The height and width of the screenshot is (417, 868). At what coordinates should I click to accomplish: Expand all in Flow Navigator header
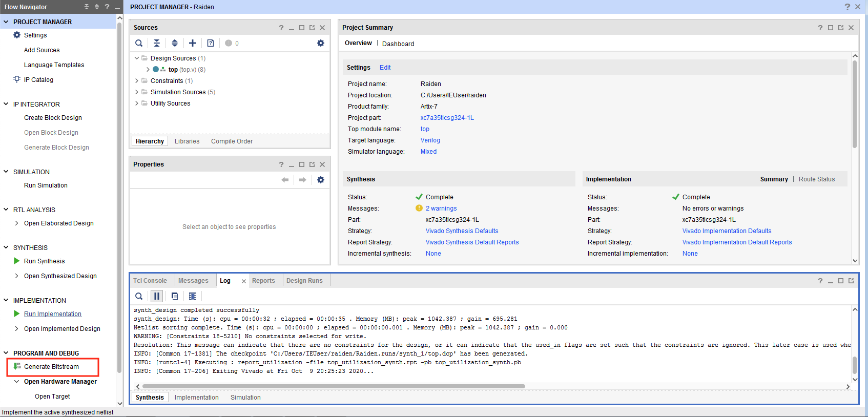[97, 7]
